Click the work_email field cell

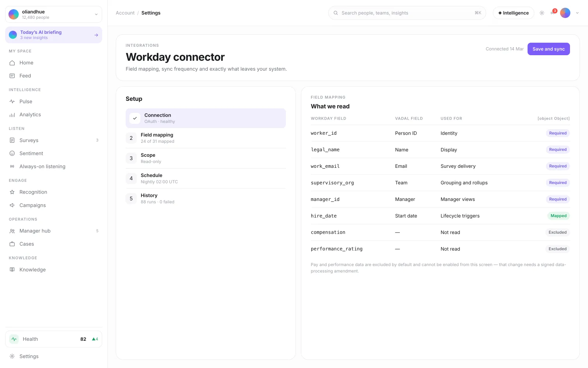(x=325, y=166)
